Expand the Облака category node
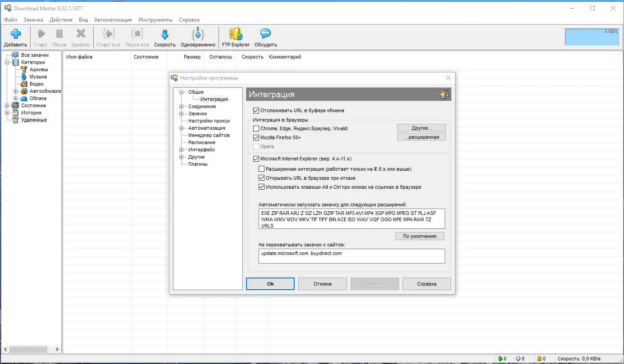The image size is (624, 364). (16, 98)
